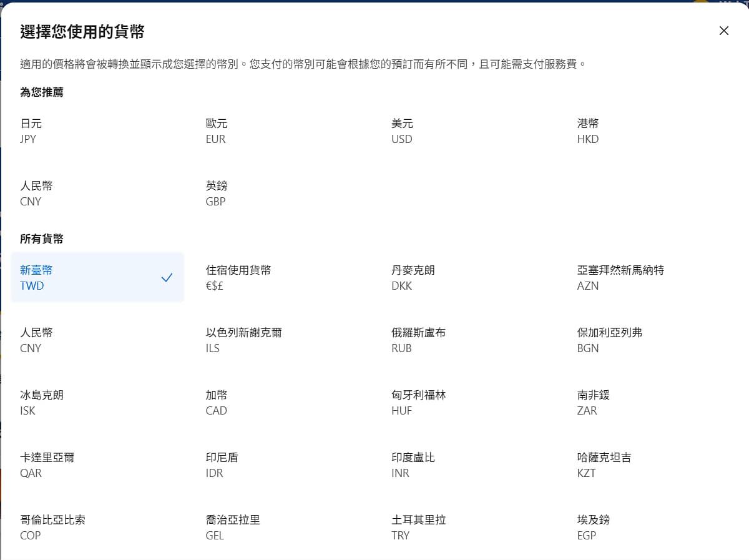Pick 亞塞拜然新馬納特 AZN currency

point(620,278)
